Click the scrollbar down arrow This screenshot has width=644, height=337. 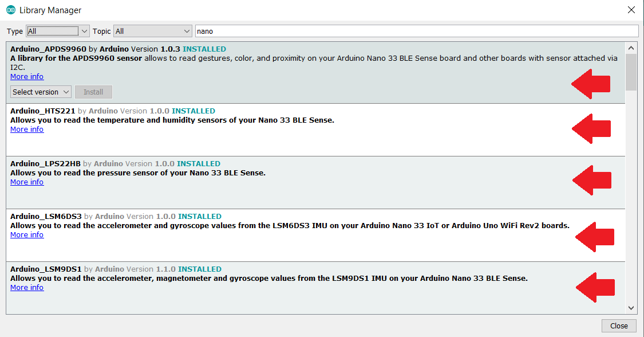click(x=631, y=308)
